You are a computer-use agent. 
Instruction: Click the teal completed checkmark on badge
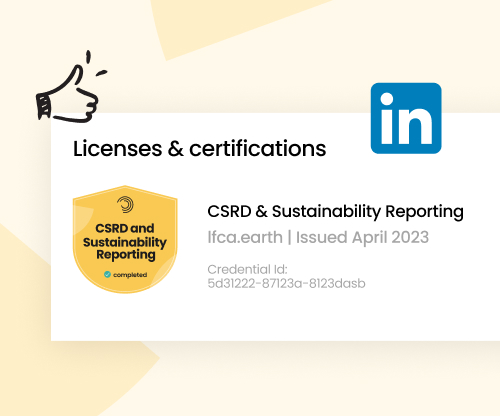(x=107, y=274)
